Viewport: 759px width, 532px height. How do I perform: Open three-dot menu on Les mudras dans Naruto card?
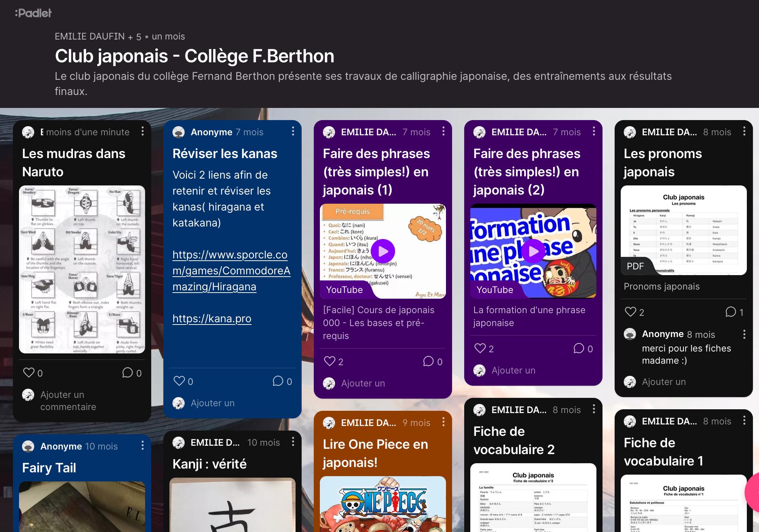[142, 131]
